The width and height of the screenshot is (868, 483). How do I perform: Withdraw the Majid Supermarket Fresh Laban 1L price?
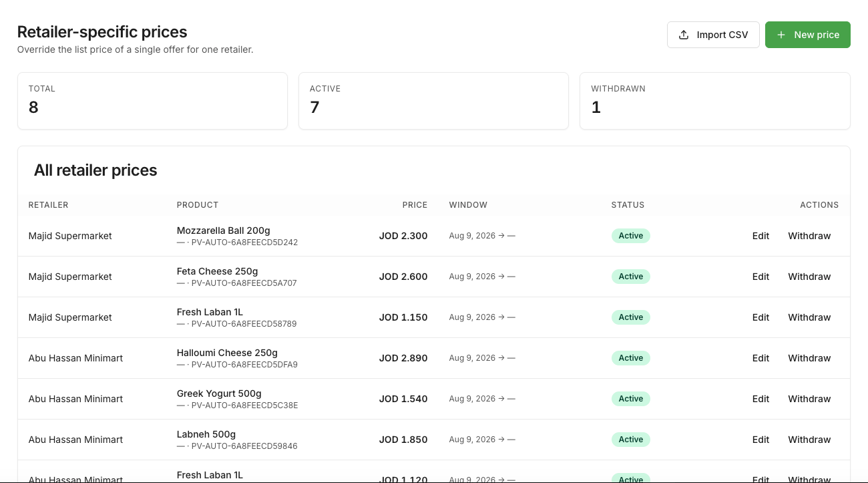pyautogui.click(x=809, y=317)
